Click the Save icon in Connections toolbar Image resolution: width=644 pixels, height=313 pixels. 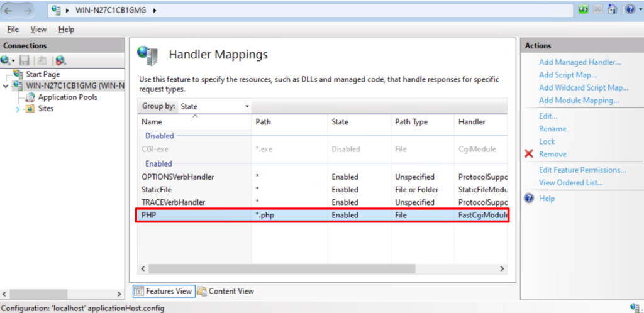[25, 60]
